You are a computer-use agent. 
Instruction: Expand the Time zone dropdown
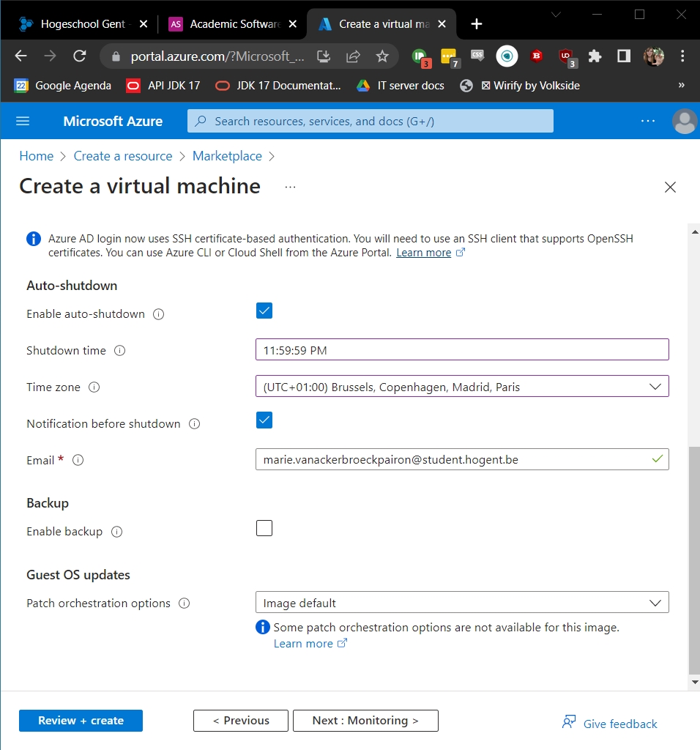462,387
